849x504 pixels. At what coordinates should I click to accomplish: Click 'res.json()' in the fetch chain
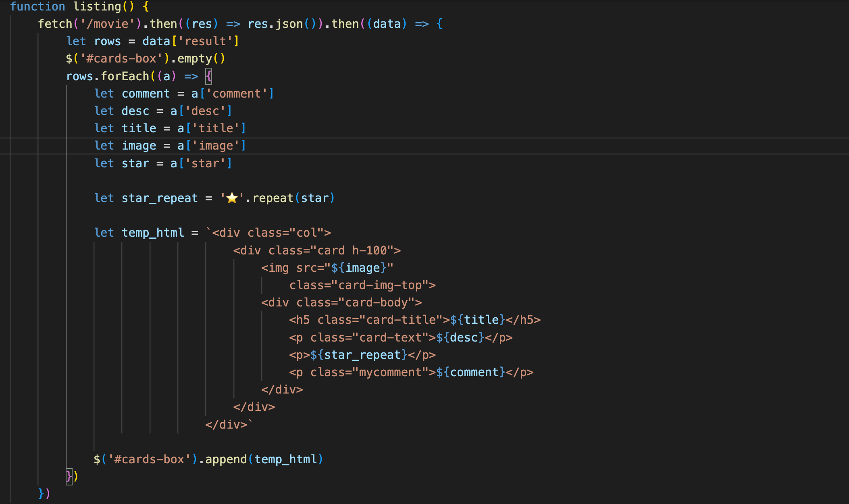pos(282,24)
